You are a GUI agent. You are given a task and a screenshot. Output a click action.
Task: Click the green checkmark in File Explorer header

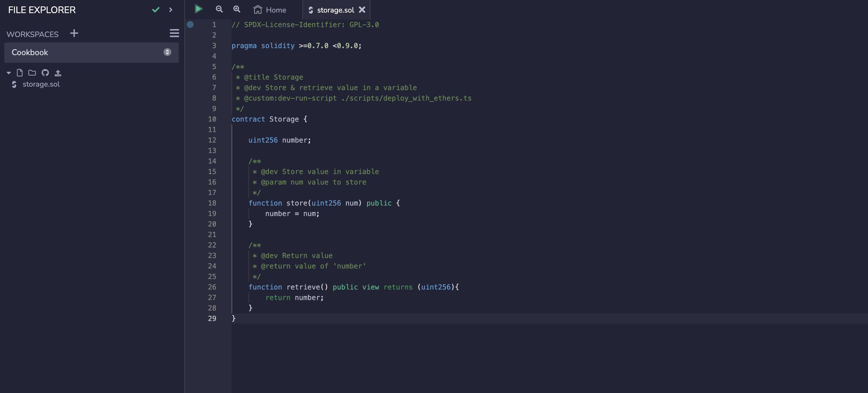click(x=156, y=10)
